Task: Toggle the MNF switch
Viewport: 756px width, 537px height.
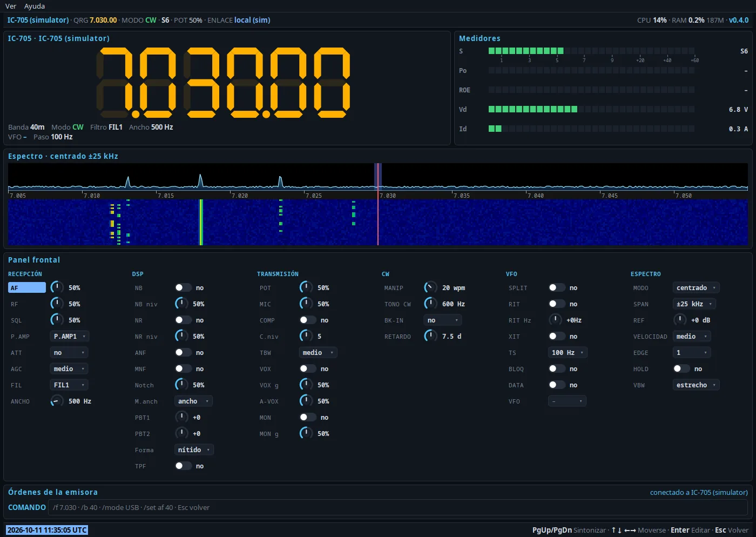Action: pyautogui.click(x=183, y=369)
